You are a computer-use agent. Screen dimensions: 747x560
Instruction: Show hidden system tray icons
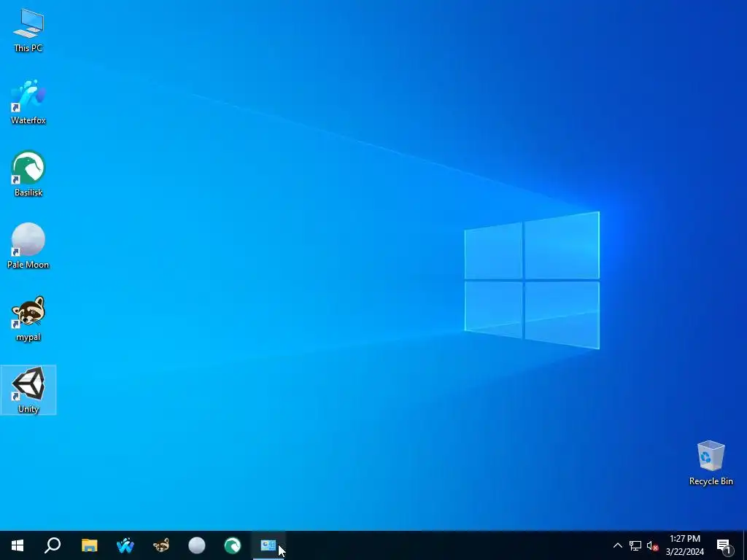tap(617, 545)
